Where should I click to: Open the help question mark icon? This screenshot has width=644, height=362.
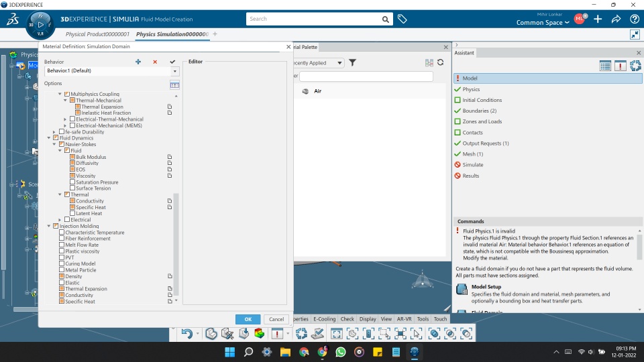click(634, 19)
